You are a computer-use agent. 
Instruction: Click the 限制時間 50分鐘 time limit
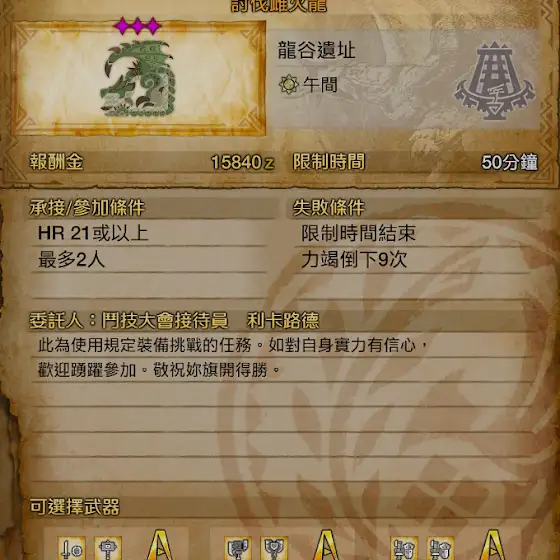tap(415, 162)
